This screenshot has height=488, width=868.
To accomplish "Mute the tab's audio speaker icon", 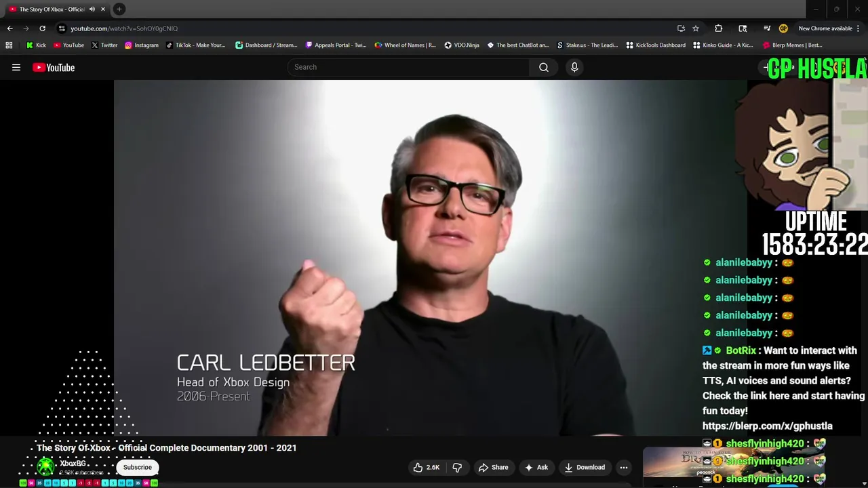I will coord(92,9).
